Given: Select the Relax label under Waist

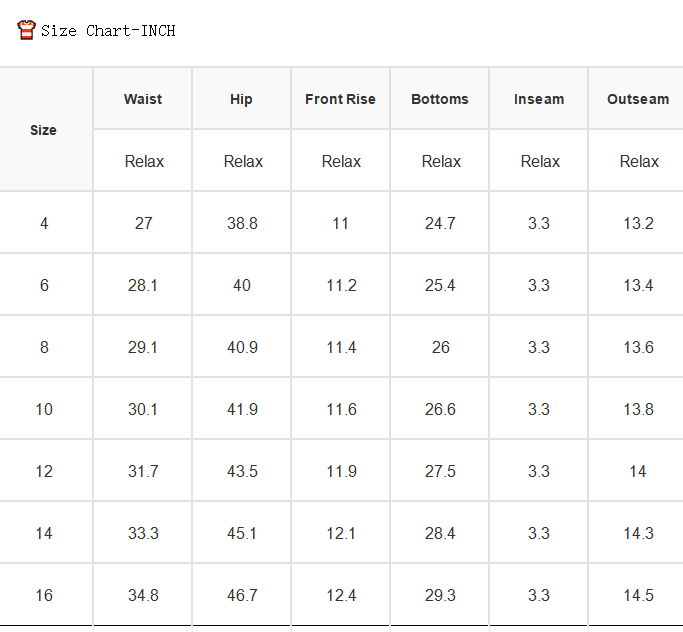Looking at the screenshot, I should [x=144, y=161].
